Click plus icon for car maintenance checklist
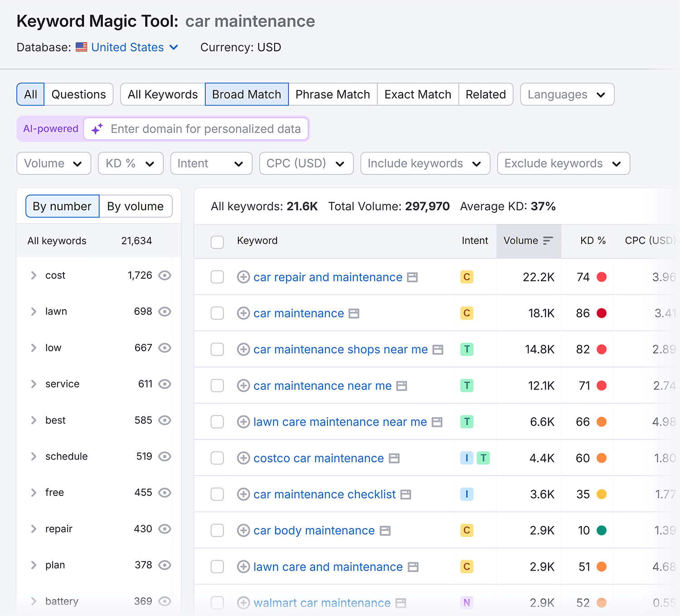The height and width of the screenshot is (616, 680). (x=243, y=495)
